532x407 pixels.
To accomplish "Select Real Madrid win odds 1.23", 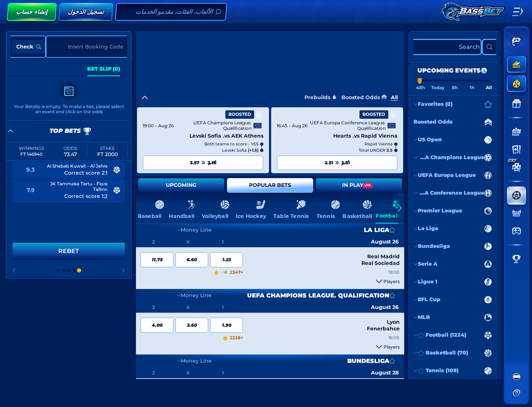I will click(x=227, y=260).
